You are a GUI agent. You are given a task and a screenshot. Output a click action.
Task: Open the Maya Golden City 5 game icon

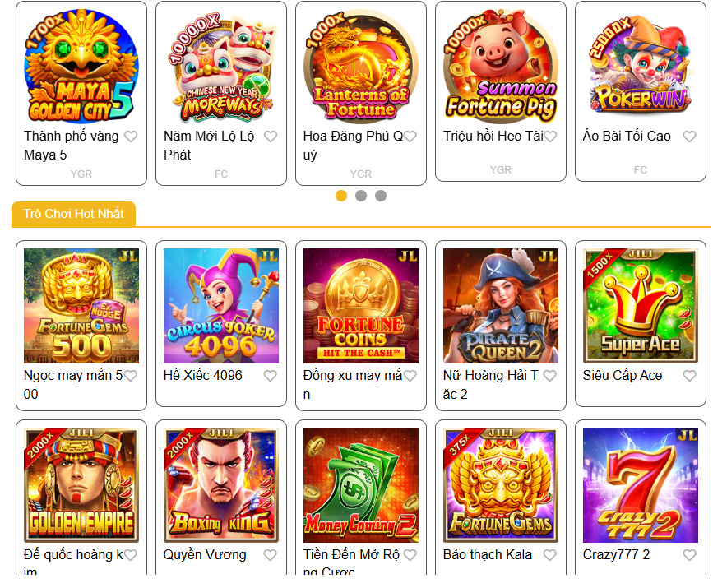(x=81, y=66)
